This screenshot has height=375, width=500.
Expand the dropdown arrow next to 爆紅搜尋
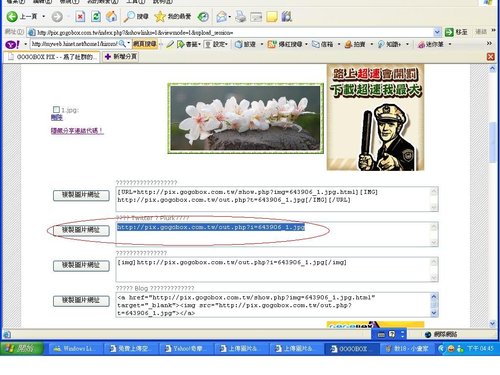(306, 44)
